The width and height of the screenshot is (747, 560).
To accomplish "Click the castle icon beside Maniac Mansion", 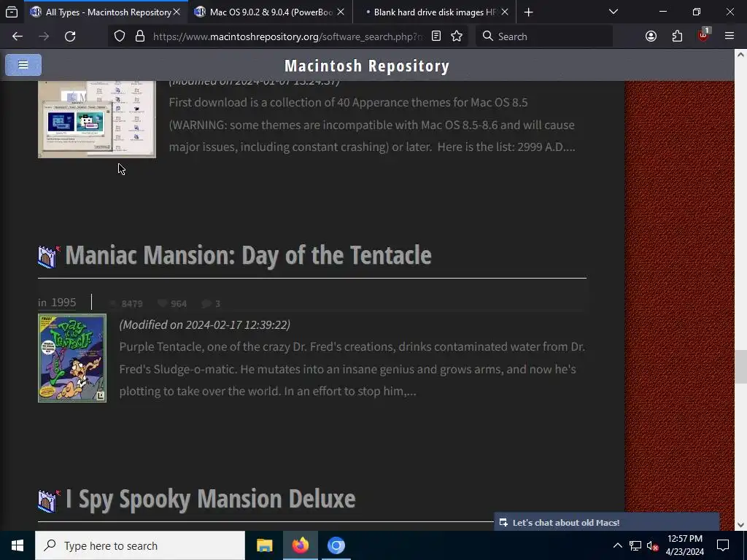I will coord(49,257).
